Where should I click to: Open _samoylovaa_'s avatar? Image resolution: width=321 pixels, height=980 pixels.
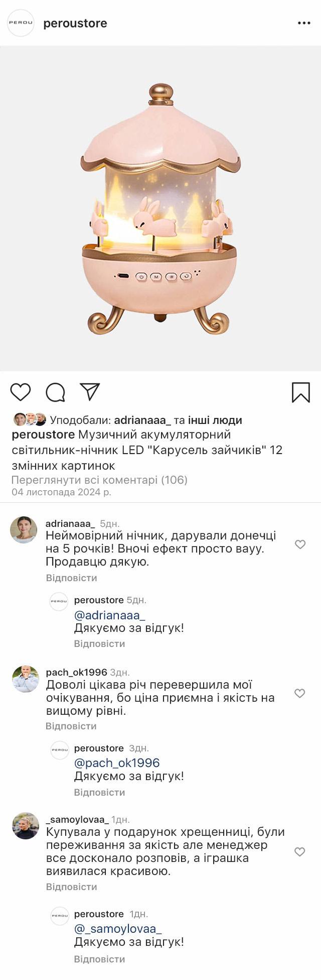25,826
